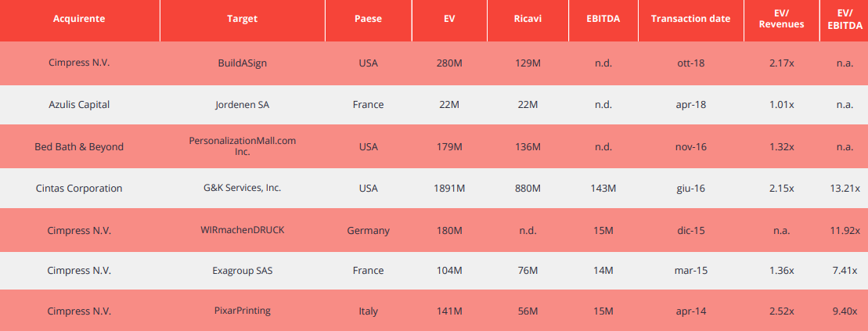Click the EV/Revenues column header
The width and height of the screenshot is (868, 331).
point(782,19)
